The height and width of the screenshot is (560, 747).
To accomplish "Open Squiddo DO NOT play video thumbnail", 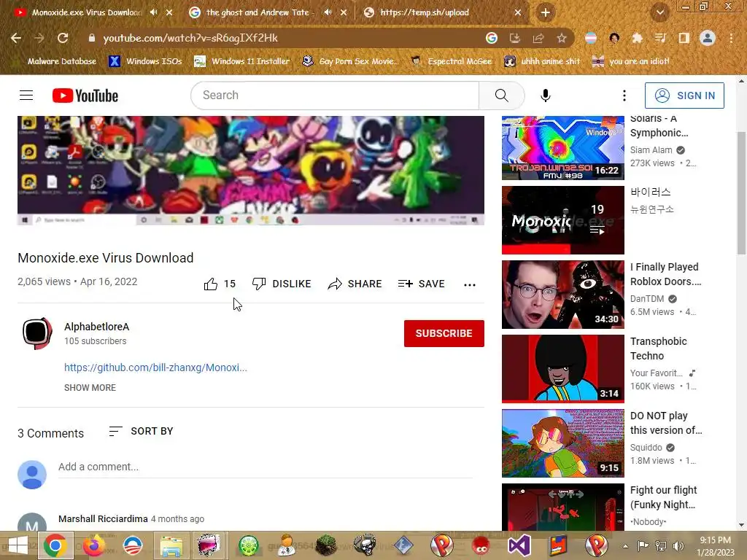I will [x=562, y=443].
